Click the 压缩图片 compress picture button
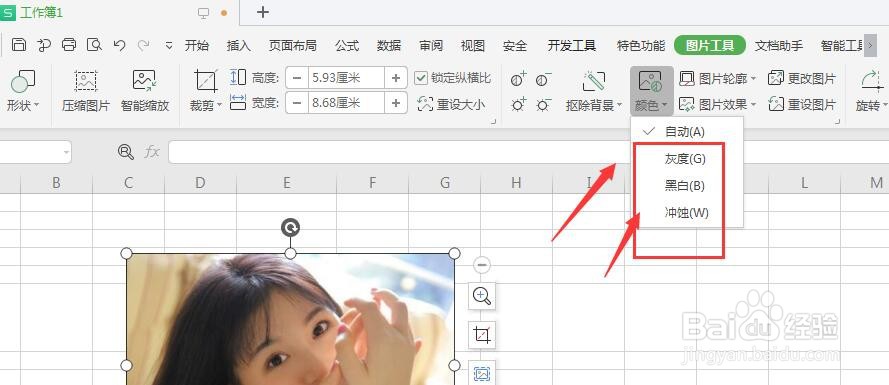 [x=86, y=91]
